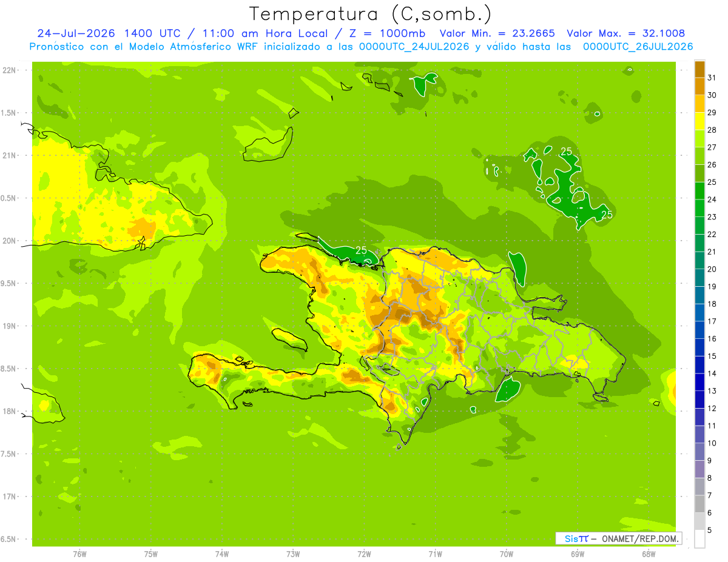Click the legend value "12"

(712, 409)
